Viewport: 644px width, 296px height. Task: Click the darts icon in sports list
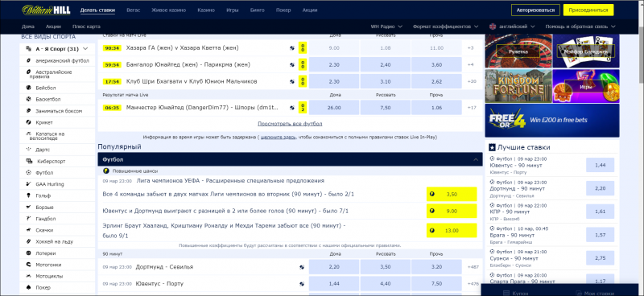point(28,150)
